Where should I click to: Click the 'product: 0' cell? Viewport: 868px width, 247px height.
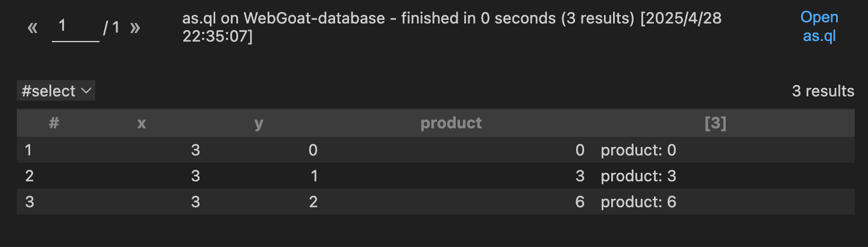point(638,150)
